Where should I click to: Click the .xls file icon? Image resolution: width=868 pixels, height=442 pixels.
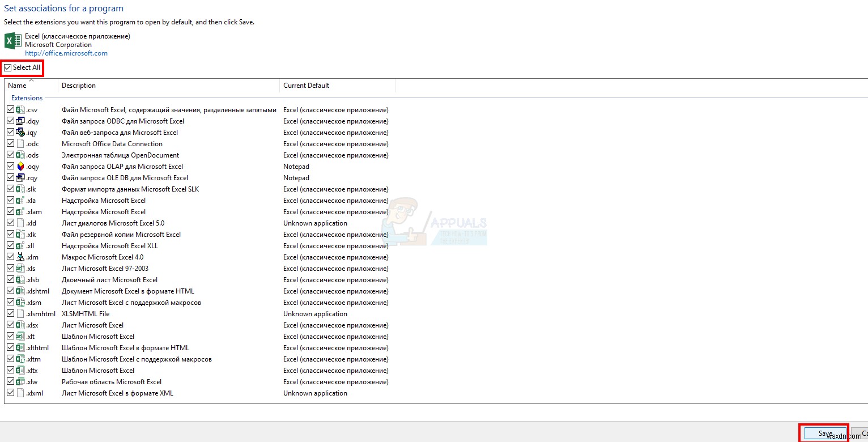(x=20, y=269)
